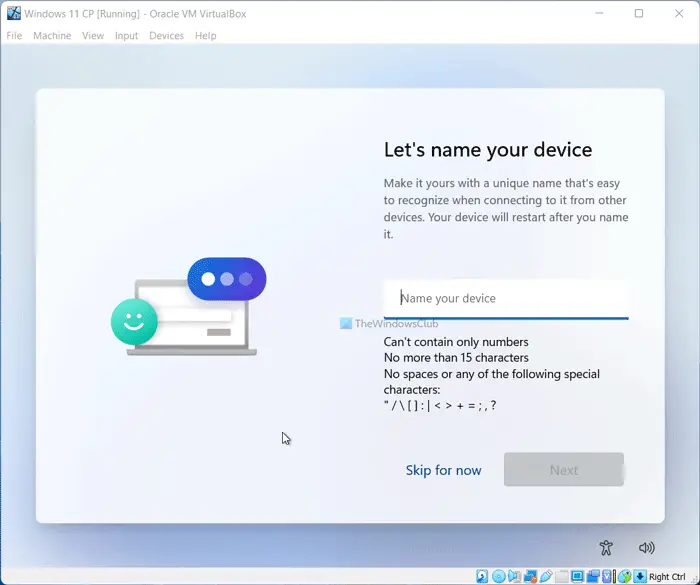Click the laptop chat illustration
700x585 pixels.
pyautogui.click(x=188, y=306)
